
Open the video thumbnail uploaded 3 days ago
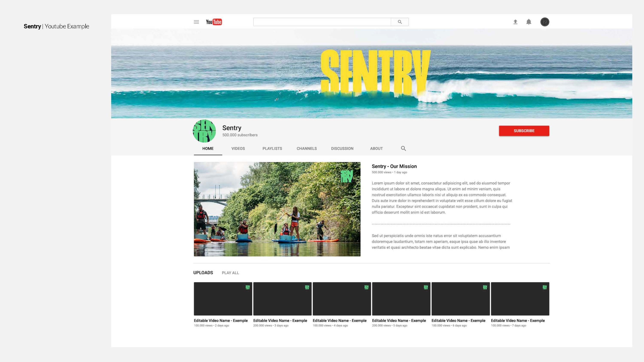coord(282,299)
